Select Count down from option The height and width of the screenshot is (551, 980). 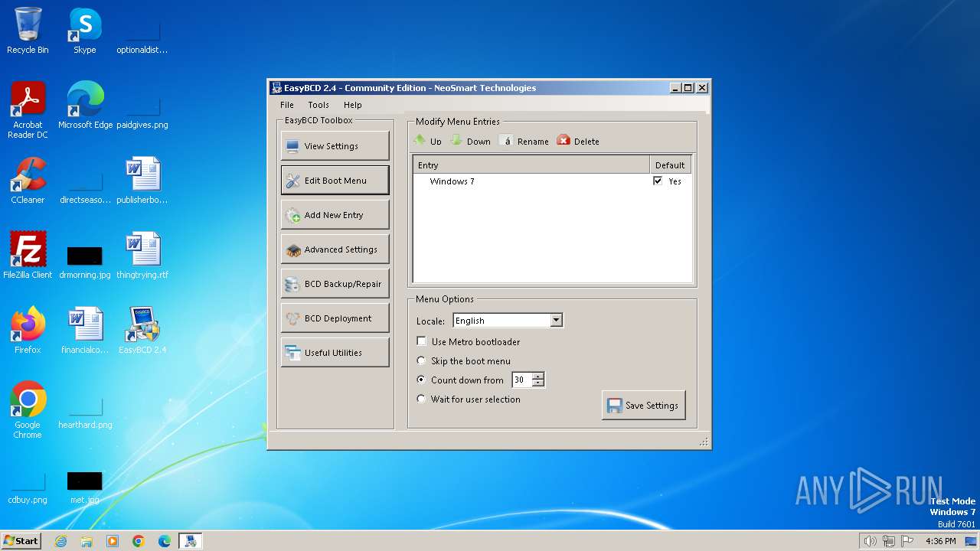click(421, 380)
